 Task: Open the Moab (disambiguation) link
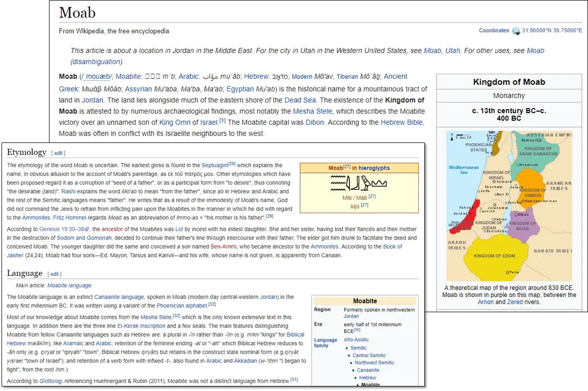pyautogui.click(x=307, y=56)
